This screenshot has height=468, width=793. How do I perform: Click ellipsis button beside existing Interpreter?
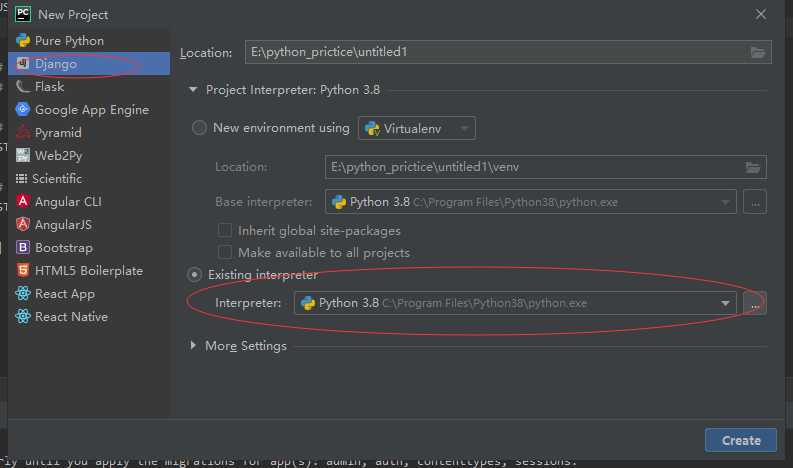(755, 303)
